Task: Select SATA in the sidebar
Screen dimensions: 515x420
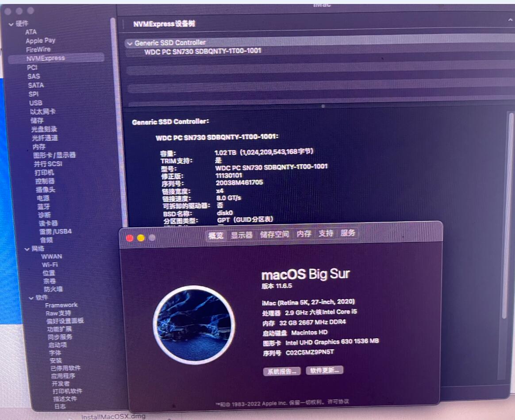Action: [x=36, y=85]
